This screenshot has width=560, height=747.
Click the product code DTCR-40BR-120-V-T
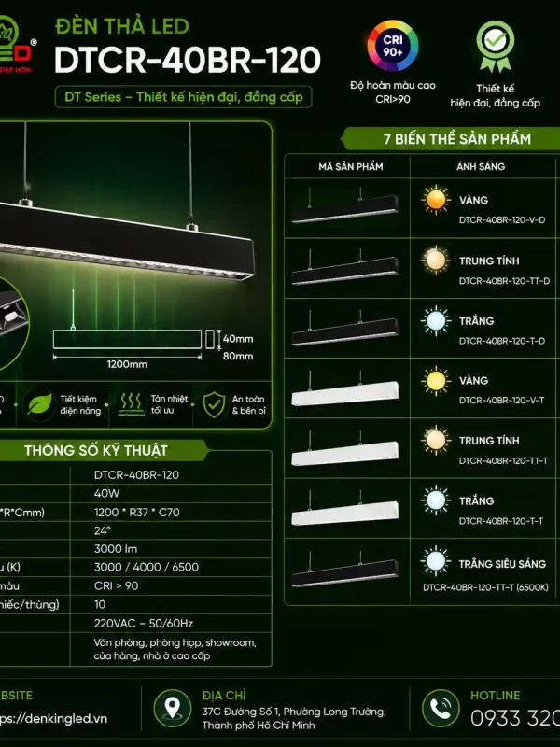[501, 401]
